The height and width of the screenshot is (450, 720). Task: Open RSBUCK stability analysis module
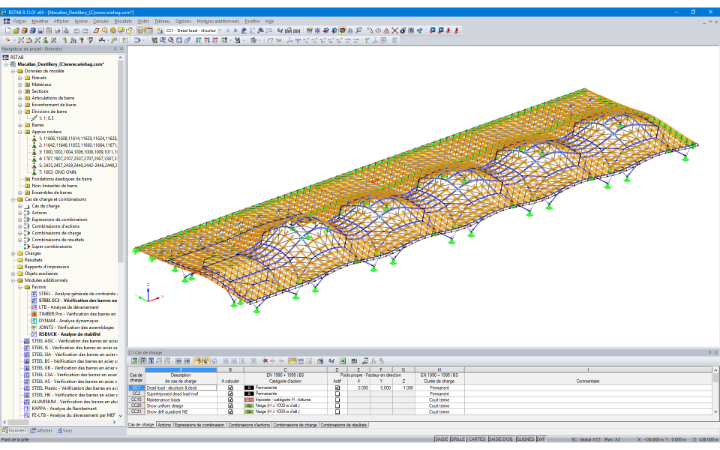coord(65,334)
